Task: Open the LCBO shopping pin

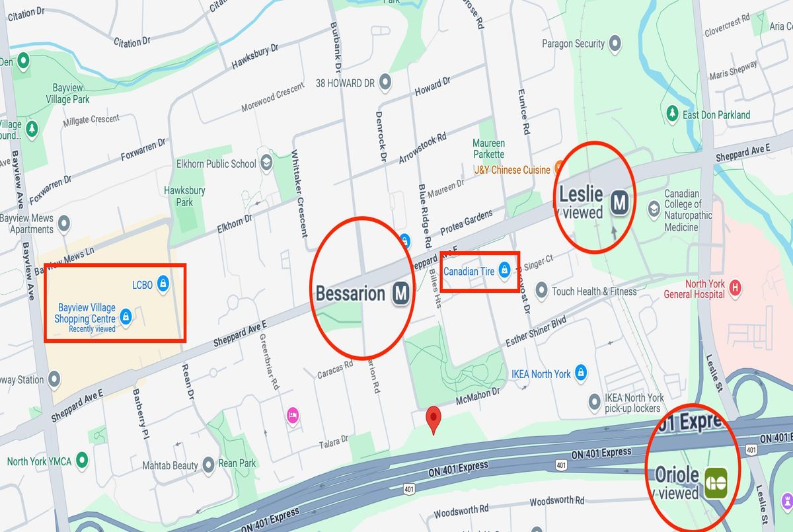Action: point(164,285)
